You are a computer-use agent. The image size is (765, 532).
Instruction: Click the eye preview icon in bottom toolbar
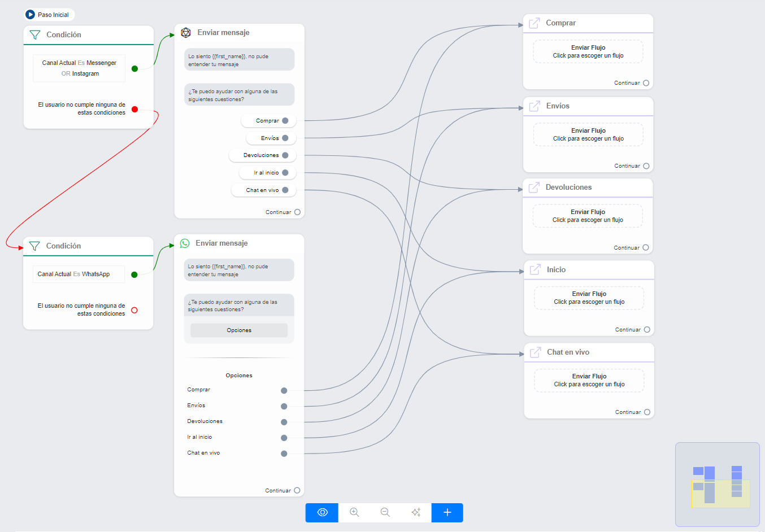(x=322, y=512)
